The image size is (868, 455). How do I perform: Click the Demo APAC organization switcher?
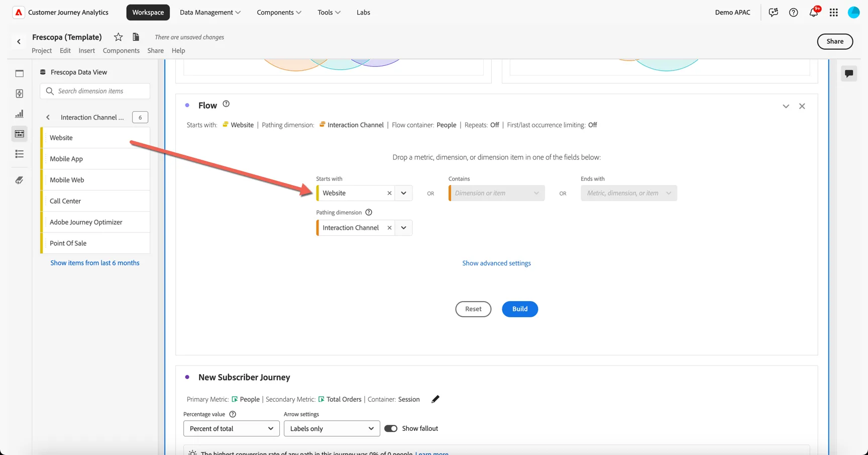(732, 13)
